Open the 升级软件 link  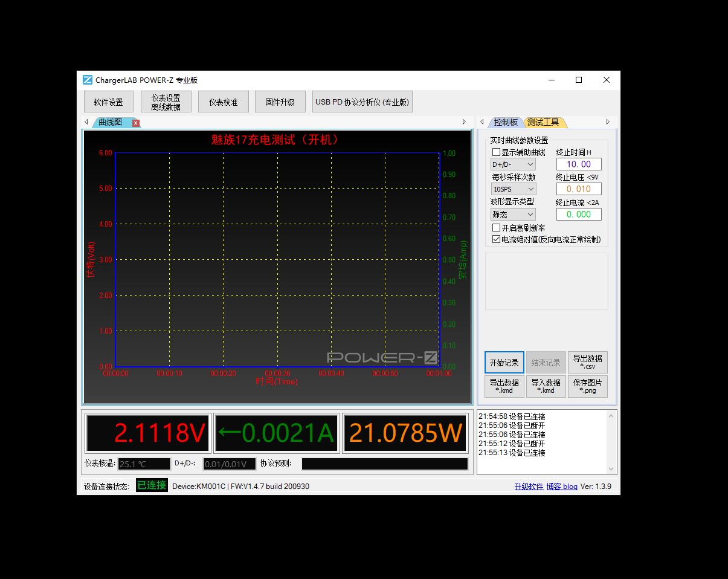pos(529,487)
